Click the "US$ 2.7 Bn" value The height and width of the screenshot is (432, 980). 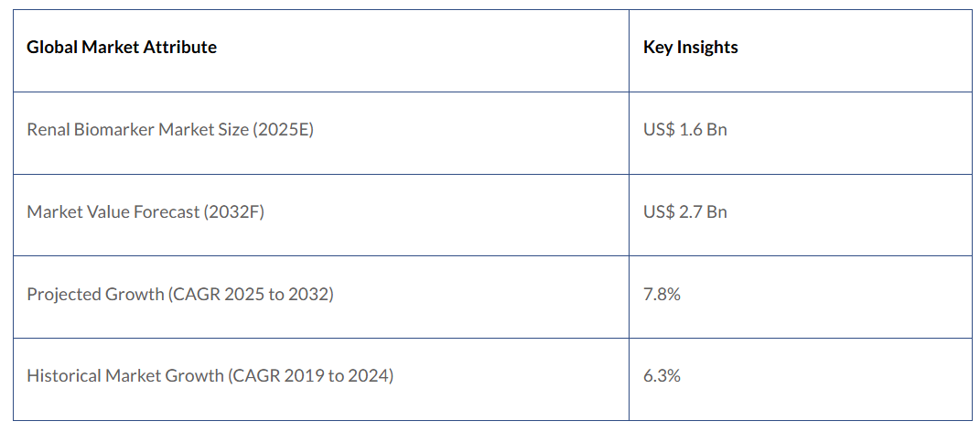[x=684, y=211]
